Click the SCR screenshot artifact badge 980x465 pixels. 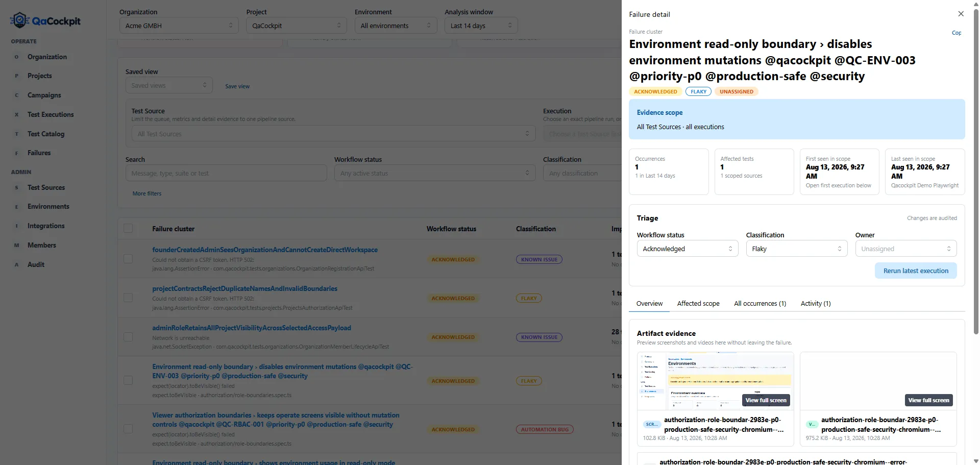coord(651,424)
